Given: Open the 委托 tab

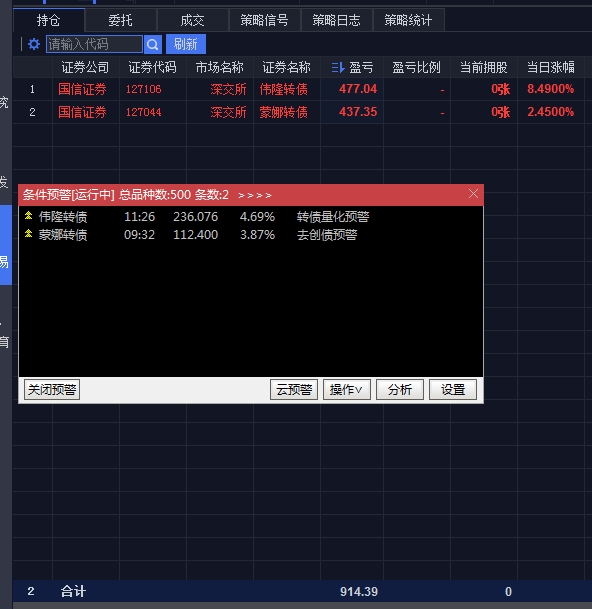Looking at the screenshot, I should coord(120,20).
